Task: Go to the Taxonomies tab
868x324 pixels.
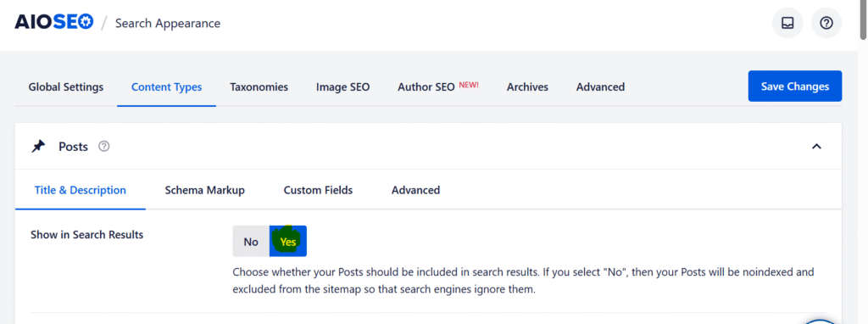Action: (x=259, y=87)
